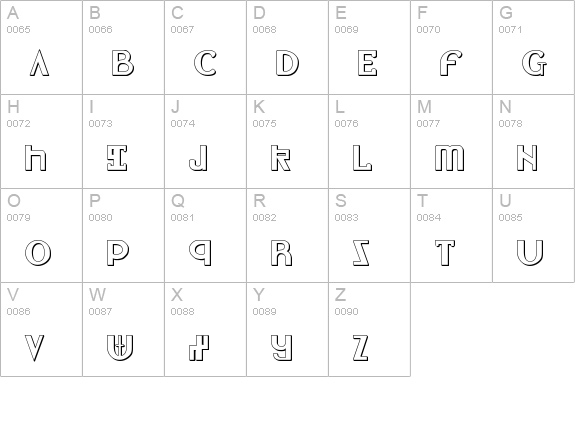This screenshot has height=421, width=575.
Task: Select the outlined B glyph cell
Action: pos(122,63)
